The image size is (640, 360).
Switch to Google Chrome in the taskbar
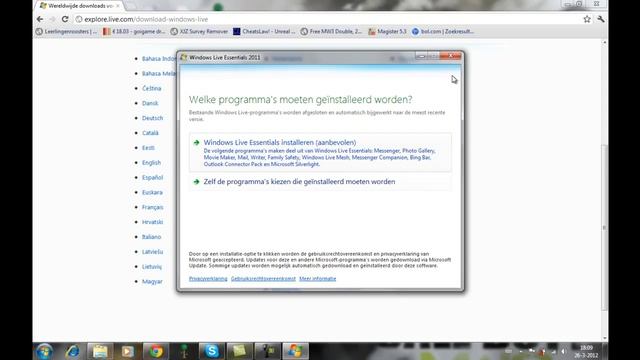[156, 351]
